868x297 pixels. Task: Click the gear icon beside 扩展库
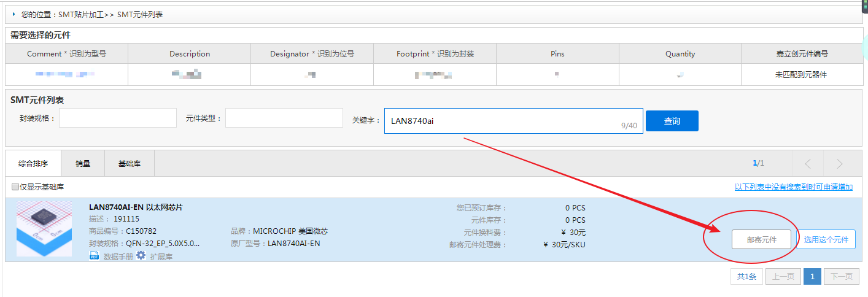click(x=141, y=255)
